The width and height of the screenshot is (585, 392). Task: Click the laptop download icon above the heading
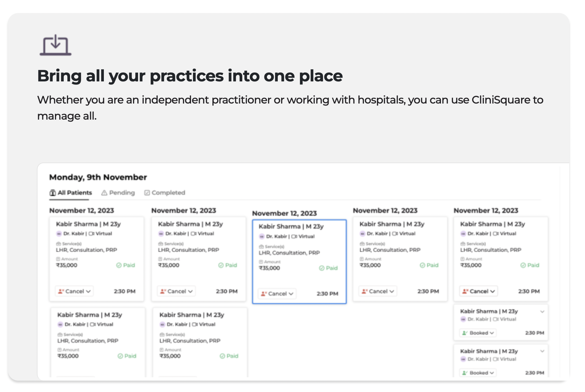(56, 45)
